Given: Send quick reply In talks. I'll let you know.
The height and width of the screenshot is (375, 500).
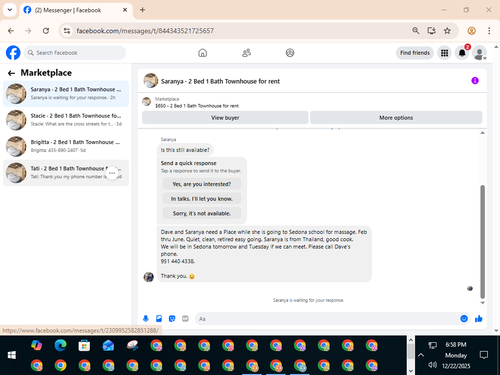Looking at the screenshot, I should 202,199.
